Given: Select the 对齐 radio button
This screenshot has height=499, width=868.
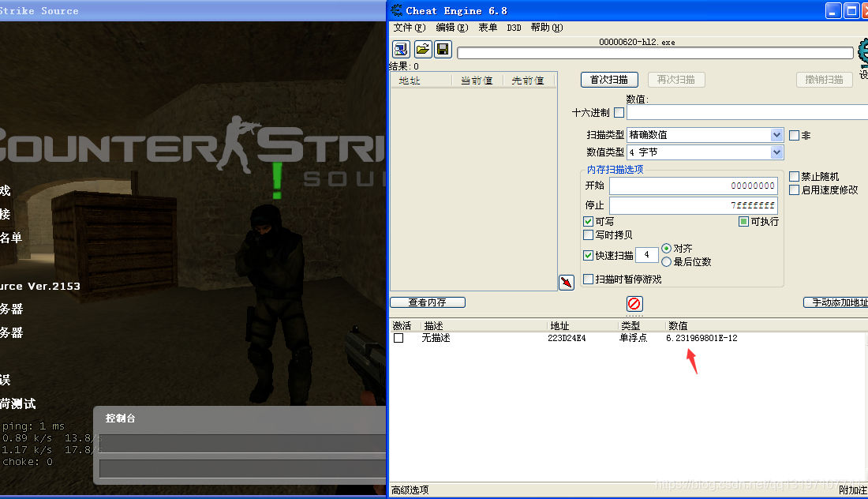Looking at the screenshot, I should (667, 248).
